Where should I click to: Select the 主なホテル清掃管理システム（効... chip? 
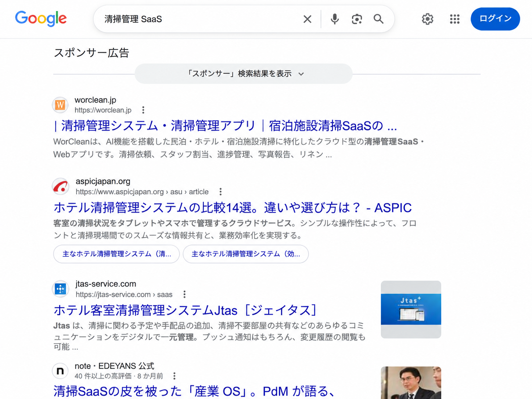click(246, 254)
